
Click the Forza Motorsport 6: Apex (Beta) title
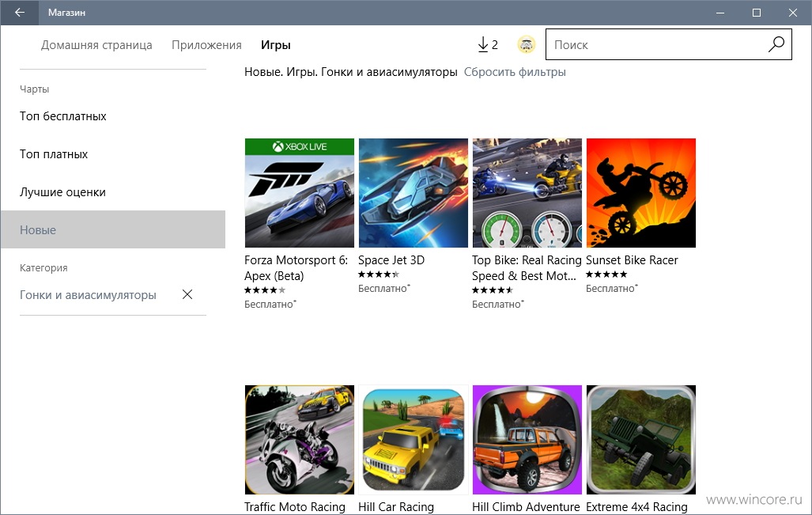point(296,268)
